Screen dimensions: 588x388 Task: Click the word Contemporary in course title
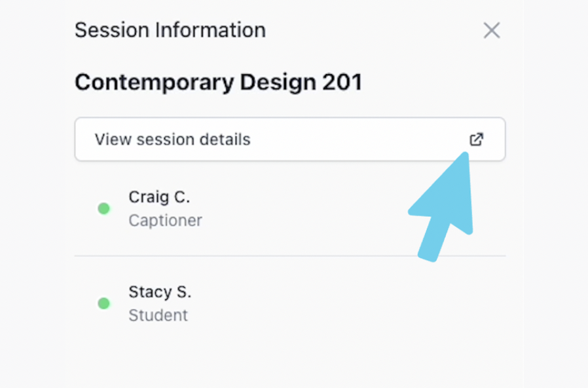154,83
